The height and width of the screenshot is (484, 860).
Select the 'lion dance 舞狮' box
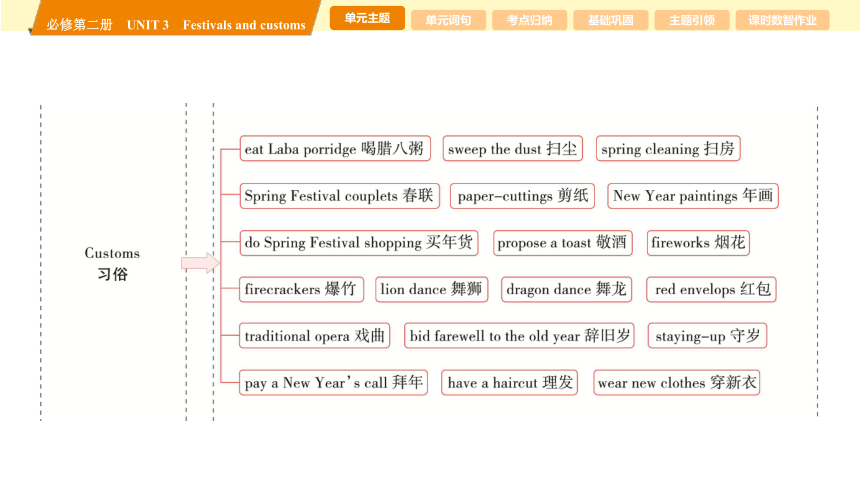pyautogui.click(x=432, y=289)
